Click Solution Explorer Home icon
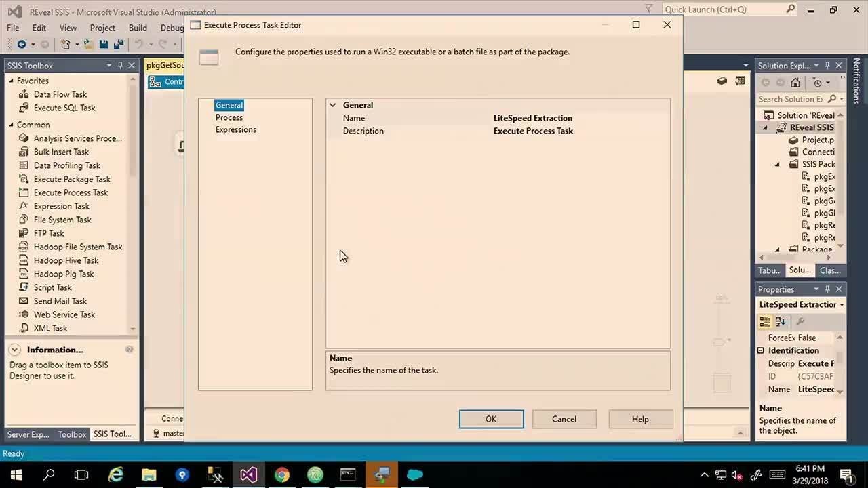This screenshot has width=868, height=488. point(795,82)
